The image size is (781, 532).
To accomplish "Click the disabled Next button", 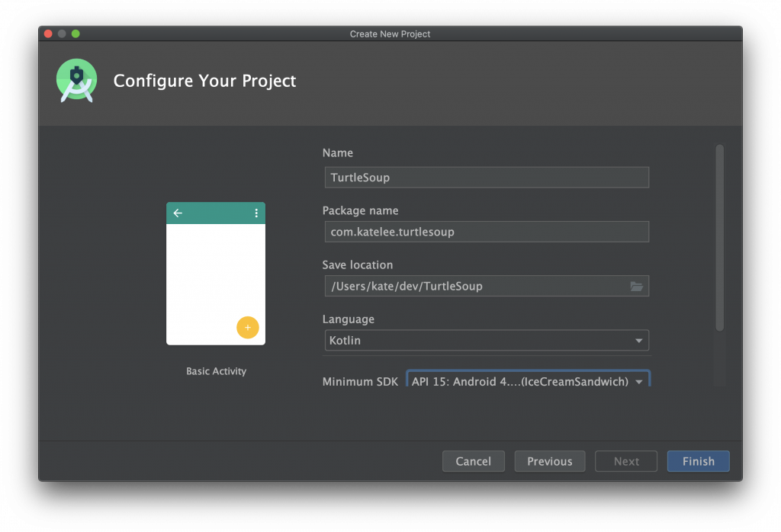I will pos(626,461).
